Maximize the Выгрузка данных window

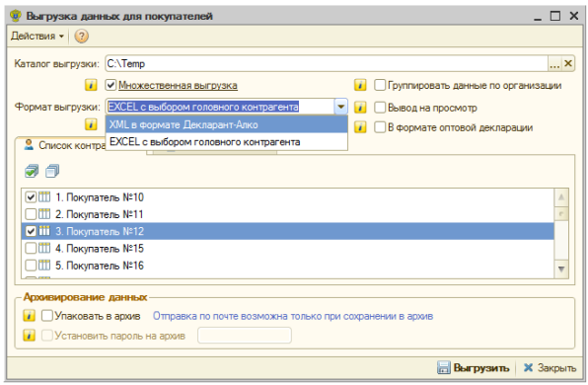click(x=555, y=16)
